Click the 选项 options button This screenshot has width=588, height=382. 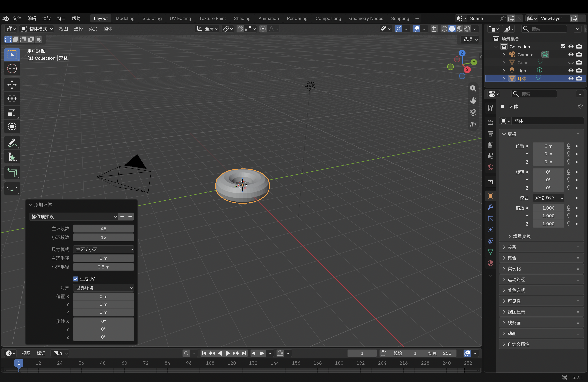[470, 39]
